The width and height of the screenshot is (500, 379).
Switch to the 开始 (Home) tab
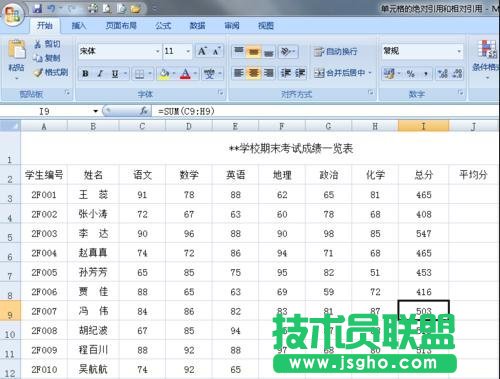45,25
